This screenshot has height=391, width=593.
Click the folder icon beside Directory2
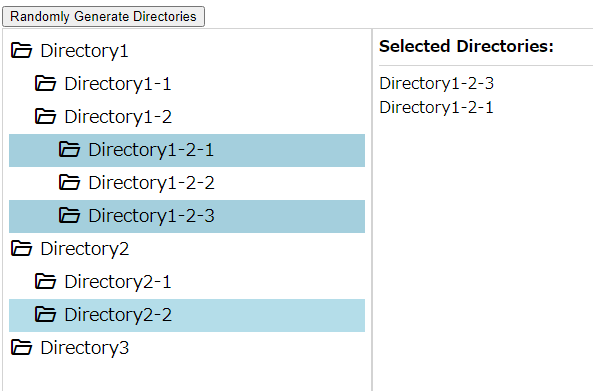tap(21, 248)
